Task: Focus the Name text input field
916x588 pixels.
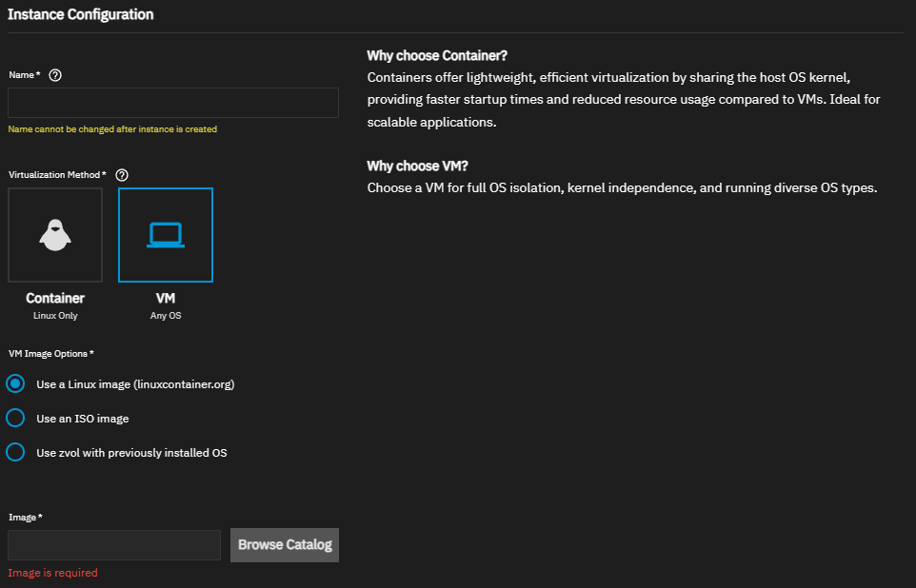Action: click(173, 103)
